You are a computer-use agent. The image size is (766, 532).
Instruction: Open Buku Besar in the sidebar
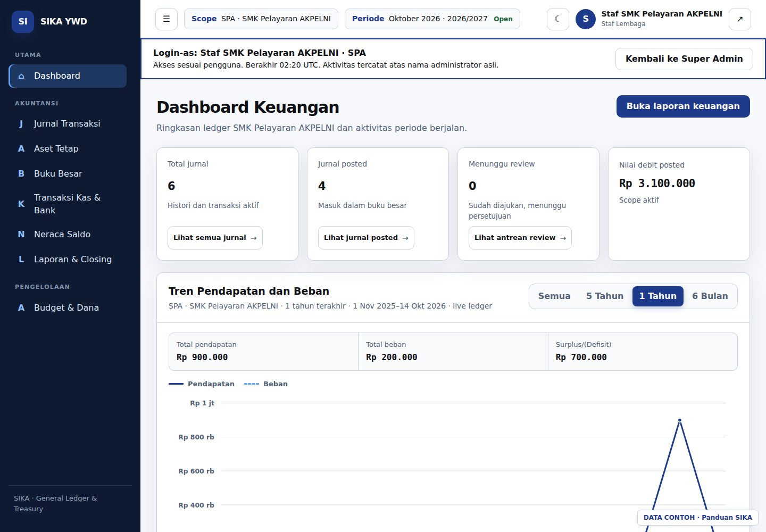click(x=68, y=174)
